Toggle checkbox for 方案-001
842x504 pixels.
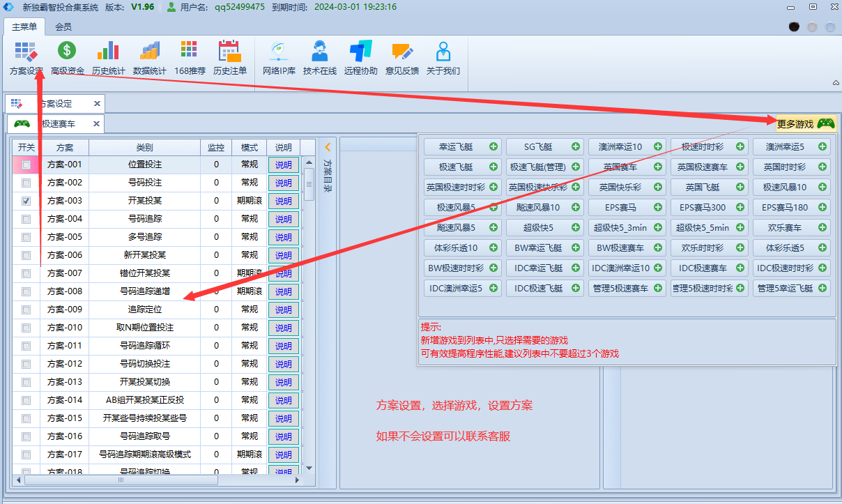click(x=26, y=165)
